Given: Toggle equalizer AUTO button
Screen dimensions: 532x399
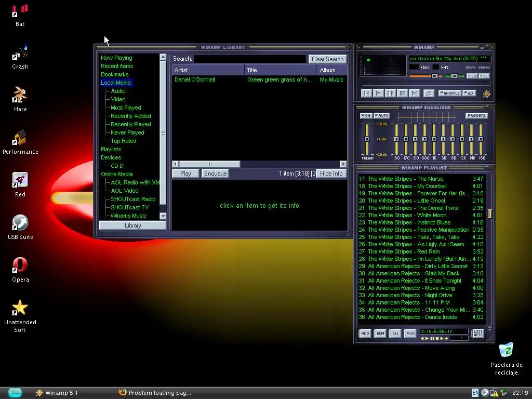Looking at the screenshot, I should tap(382, 116).
